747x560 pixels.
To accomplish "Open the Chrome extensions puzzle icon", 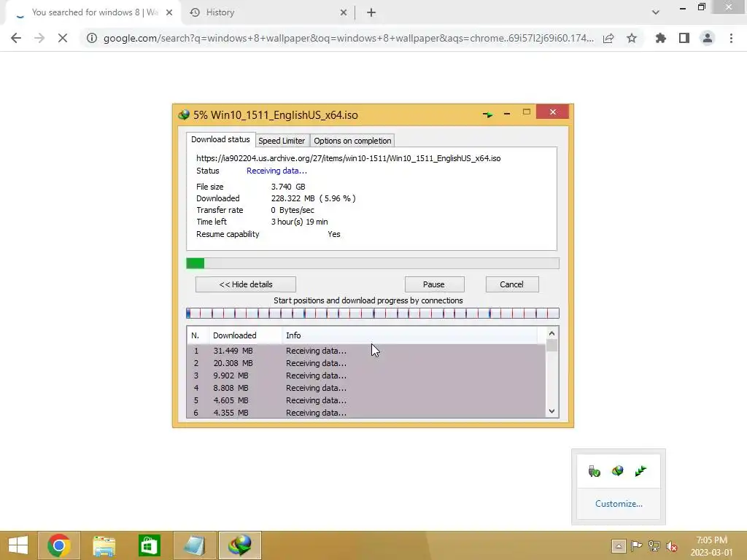I will [661, 38].
